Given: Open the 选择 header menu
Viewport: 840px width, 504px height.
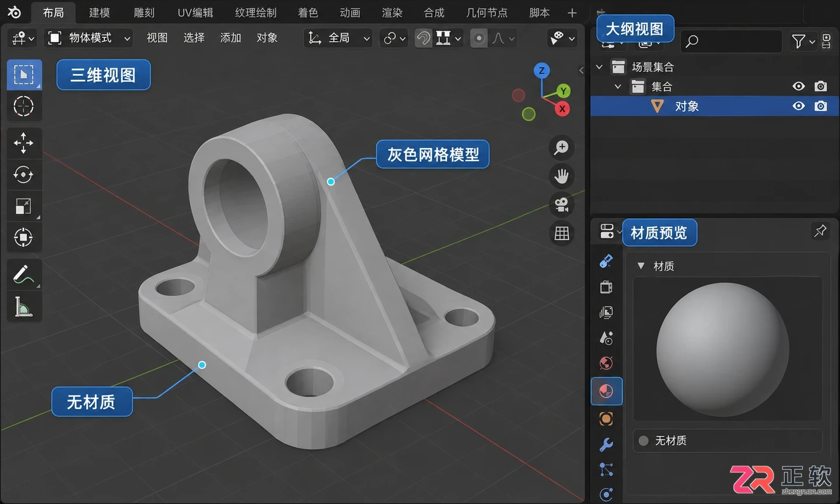Looking at the screenshot, I should tap(194, 38).
